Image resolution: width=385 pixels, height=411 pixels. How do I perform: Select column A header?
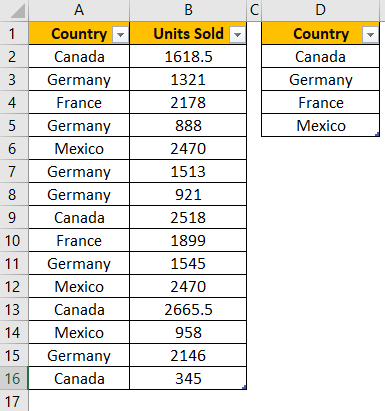pos(79,10)
